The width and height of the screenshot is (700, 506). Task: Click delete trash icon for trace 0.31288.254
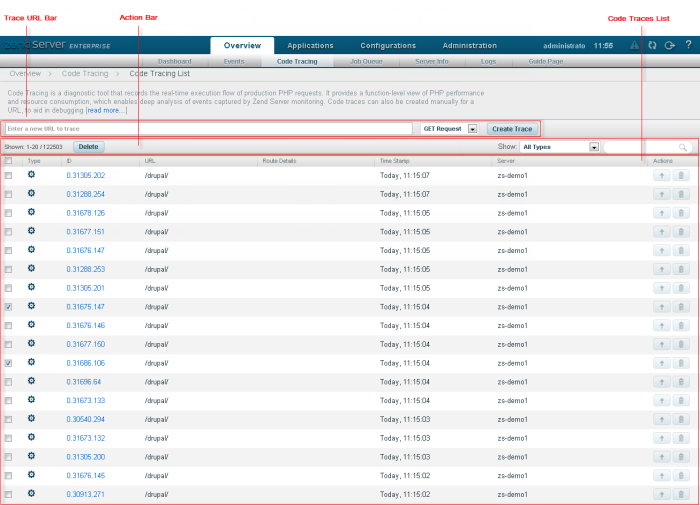coord(681,194)
